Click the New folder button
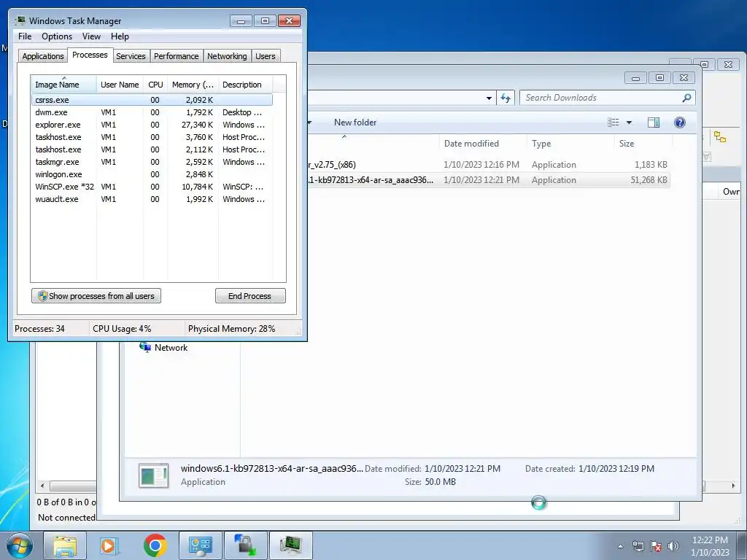This screenshot has width=747, height=560. tap(355, 122)
